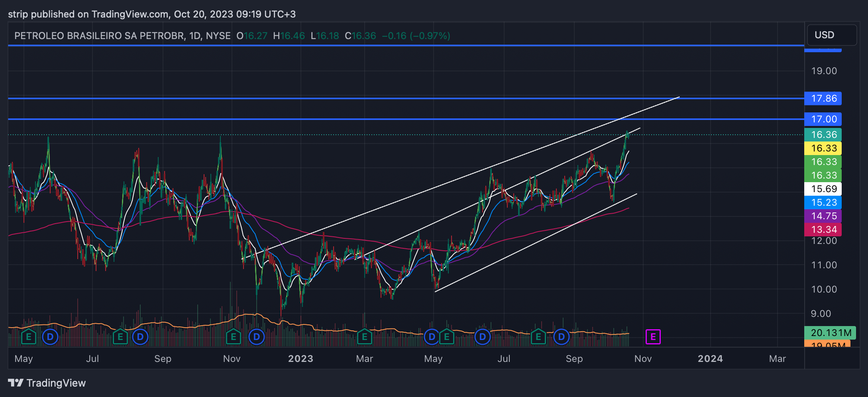Screen dimensions: 868x397
Task: Select the yellow 16.33 price label
Action: coord(823,148)
